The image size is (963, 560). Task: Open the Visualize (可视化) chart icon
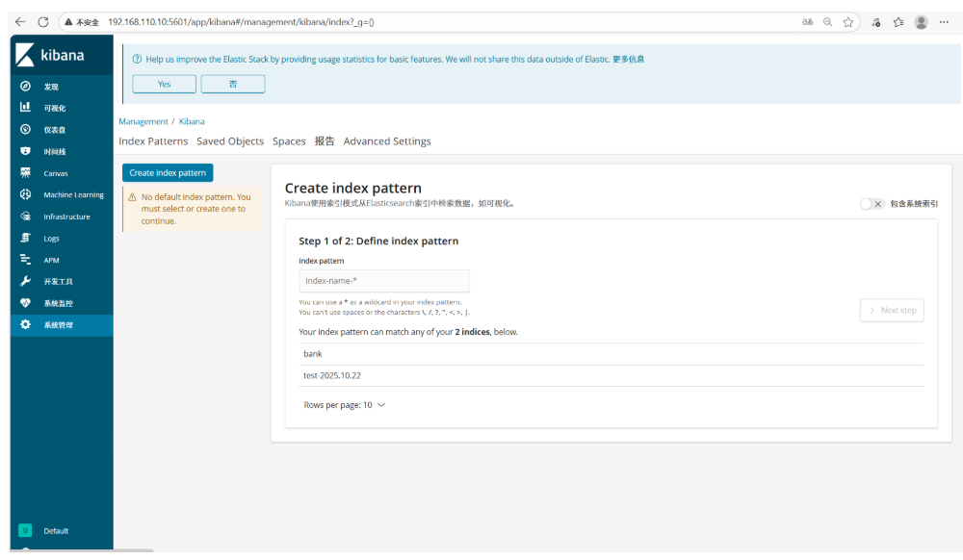(25, 108)
